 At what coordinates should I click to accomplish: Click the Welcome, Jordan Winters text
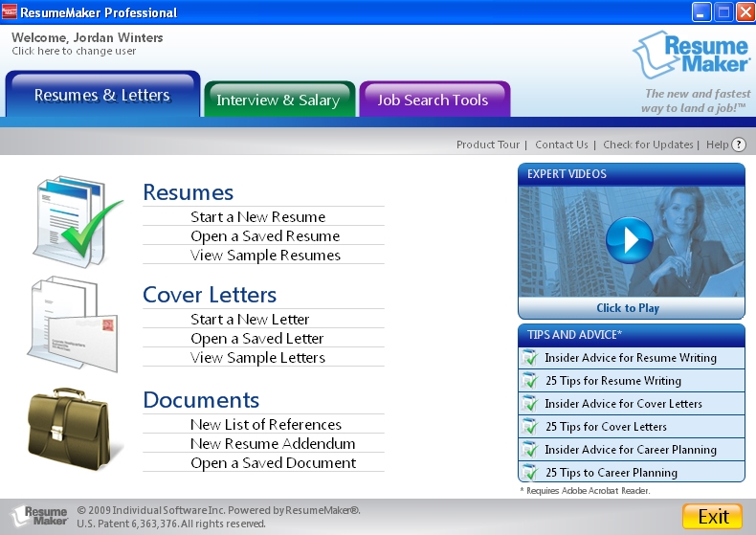click(x=87, y=37)
